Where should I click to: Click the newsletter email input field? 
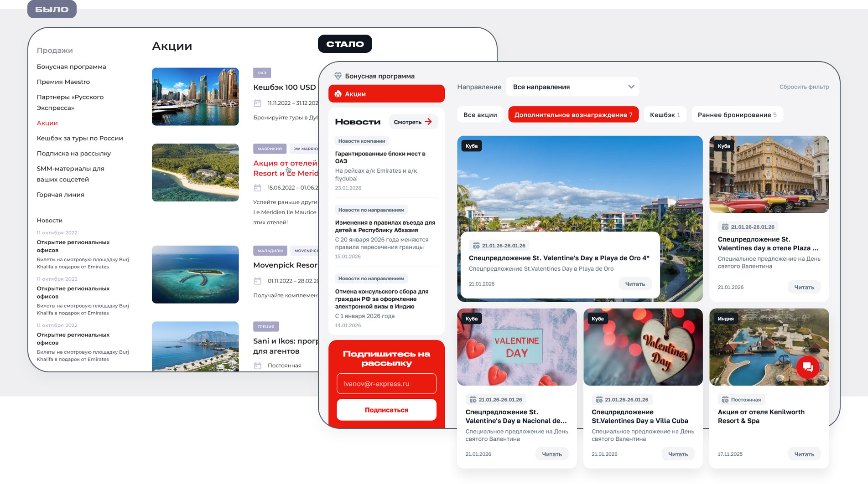[x=386, y=384]
